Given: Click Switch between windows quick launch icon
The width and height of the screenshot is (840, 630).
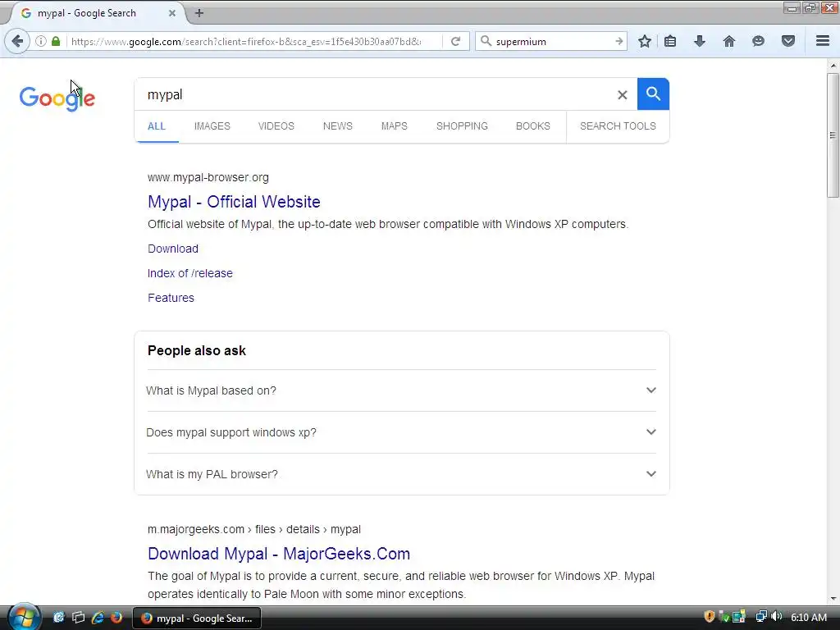Looking at the screenshot, I should (78, 618).
